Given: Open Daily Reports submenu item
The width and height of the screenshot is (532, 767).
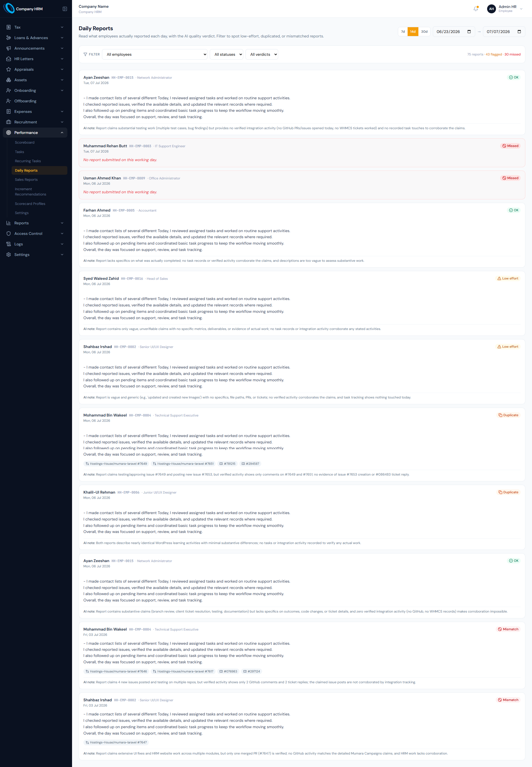Looking at the screenshot, I should tap(39, 171).
